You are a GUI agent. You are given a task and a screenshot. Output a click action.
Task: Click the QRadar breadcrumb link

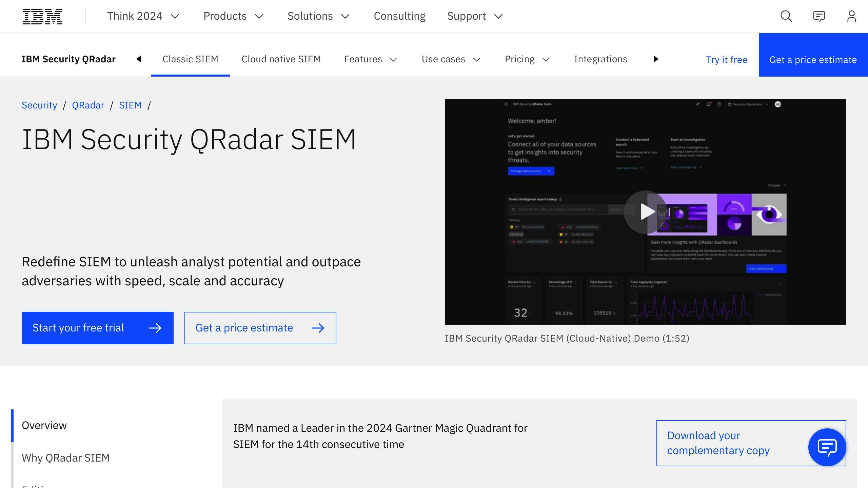(87, 105)
